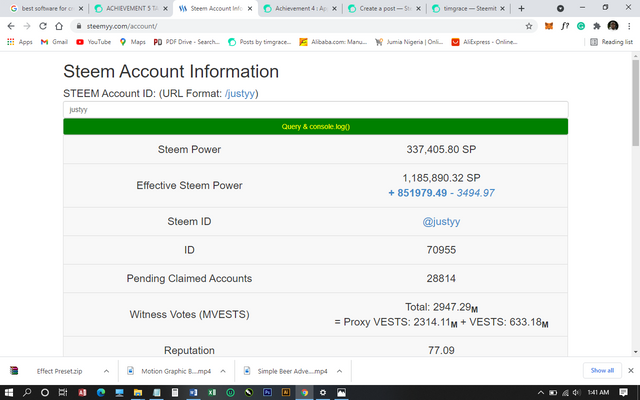Click the /justyy URL format link

240,93
